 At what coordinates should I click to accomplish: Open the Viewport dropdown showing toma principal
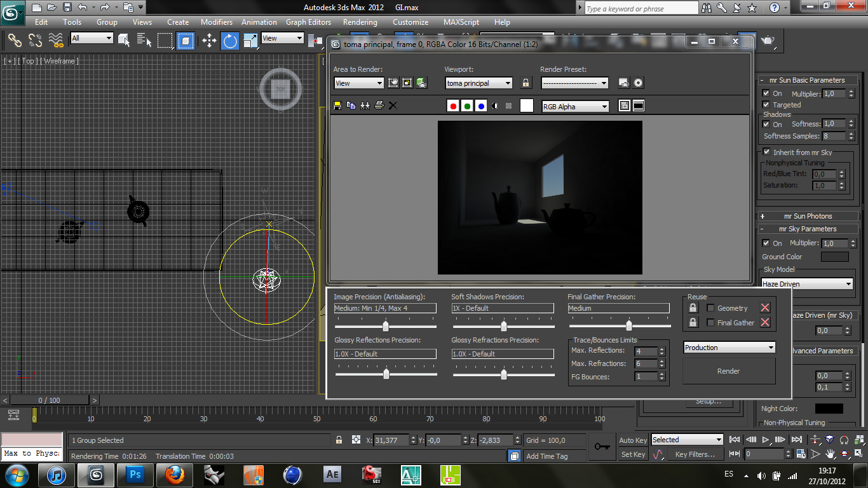tap(508, 83)
